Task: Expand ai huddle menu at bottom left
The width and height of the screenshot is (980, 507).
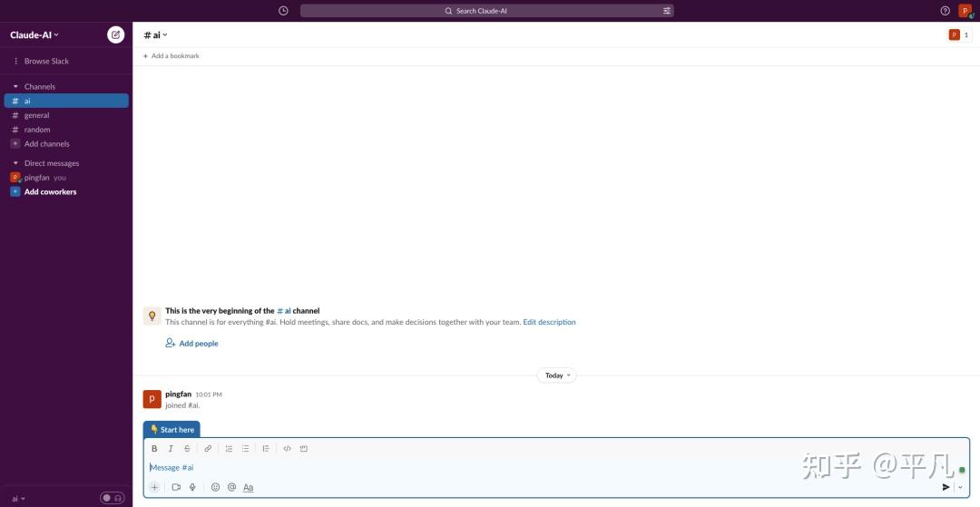Action: pos(19,499)
